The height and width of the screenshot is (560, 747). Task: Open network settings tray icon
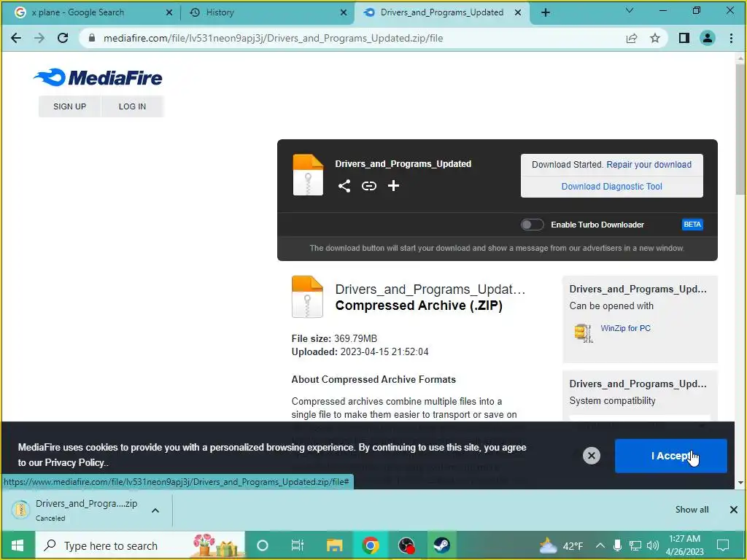click(x=635, y=545)
